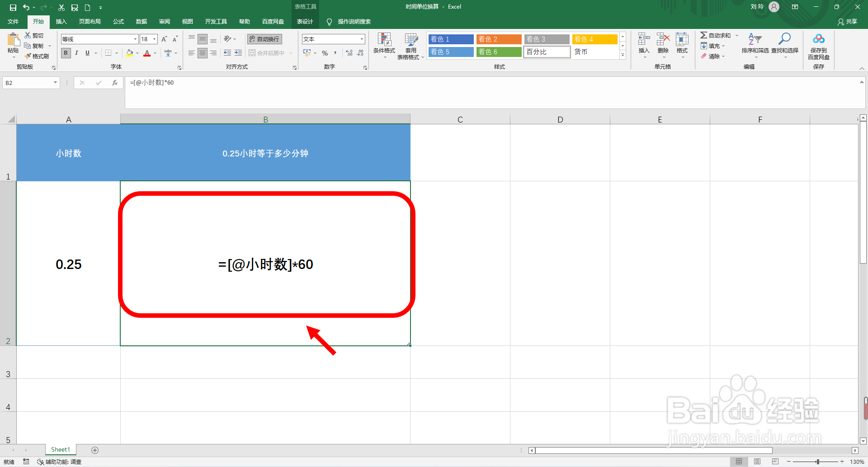This screenshot has width=868, height=467.
Task: Click the Share (共享) button
Action: click(x=847, y=22)
